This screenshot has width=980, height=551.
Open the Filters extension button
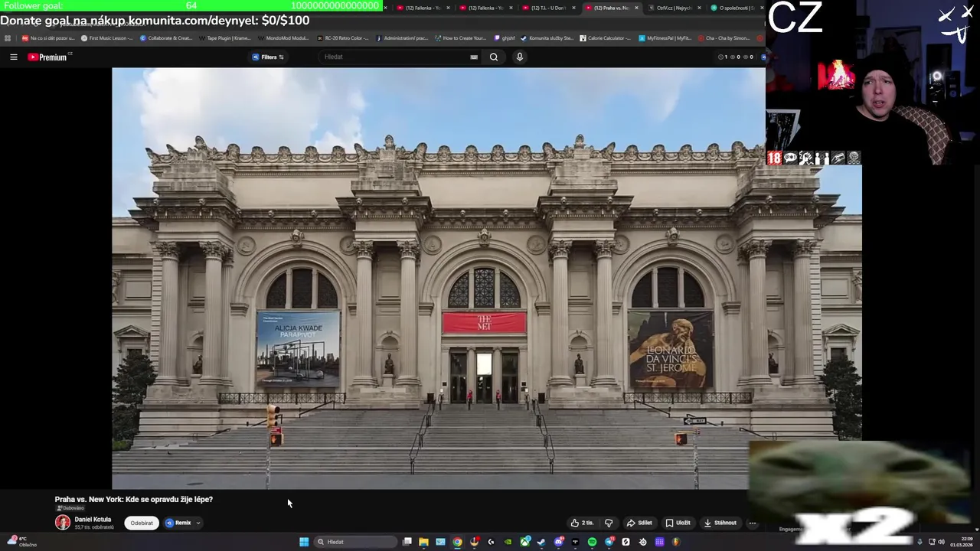coord(268,57)
